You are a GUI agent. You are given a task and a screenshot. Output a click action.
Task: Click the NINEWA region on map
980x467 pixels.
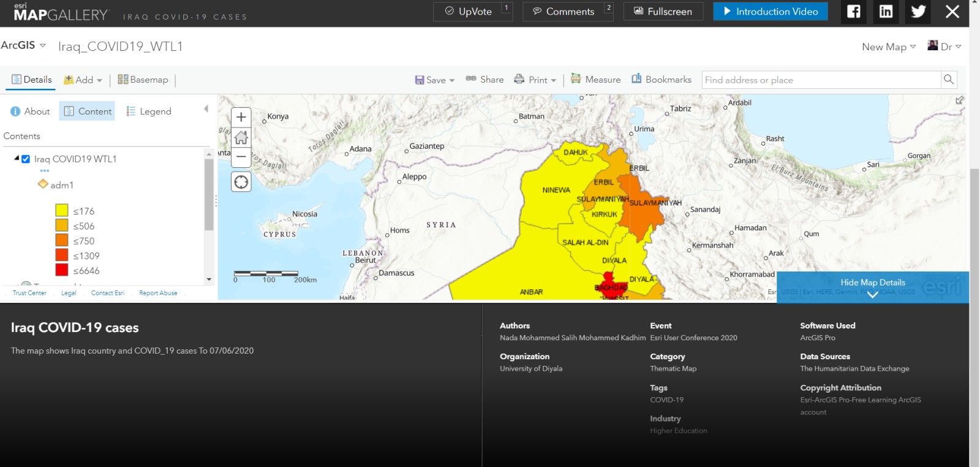[x=556, y=190]
